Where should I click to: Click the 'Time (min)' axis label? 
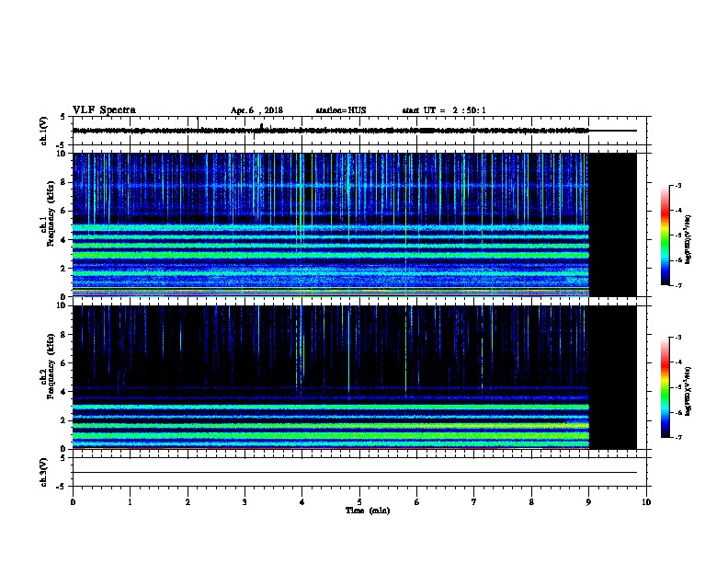coord(368,511)
